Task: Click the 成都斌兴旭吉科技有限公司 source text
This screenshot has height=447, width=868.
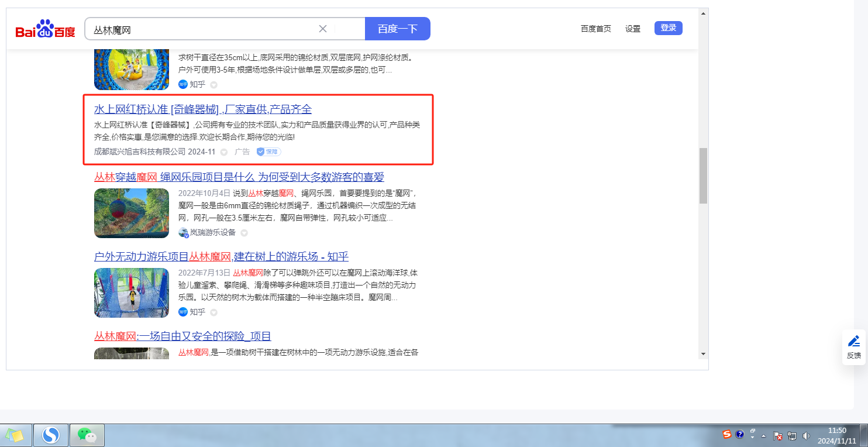Action: (x=140, y=152)
